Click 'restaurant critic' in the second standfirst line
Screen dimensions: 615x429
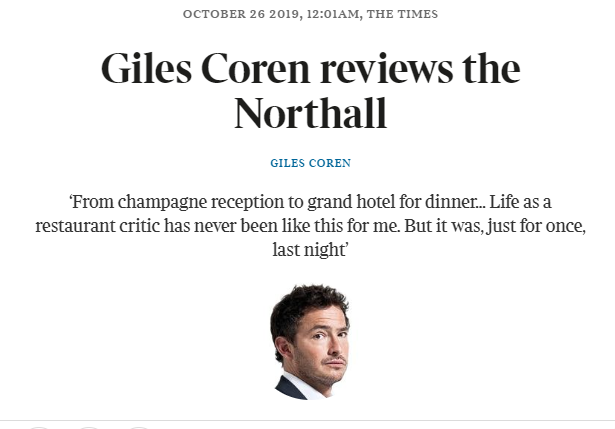tap(97, 226)
